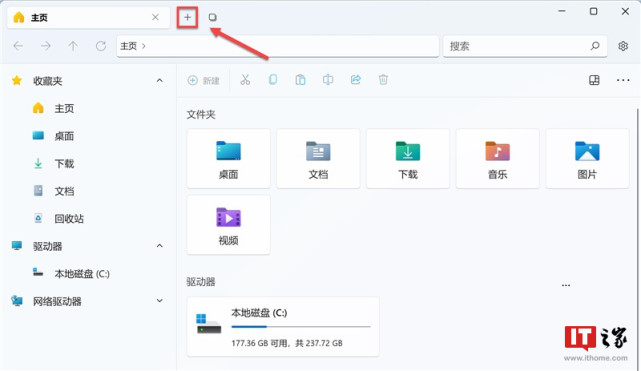641x371 pixels.
Task: Click the Copy toolbar icon
Action: [273, 80]
